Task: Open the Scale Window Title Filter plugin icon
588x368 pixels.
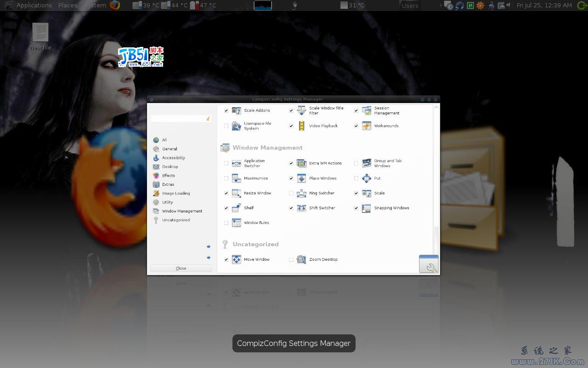Action: (x=301, y=110)
